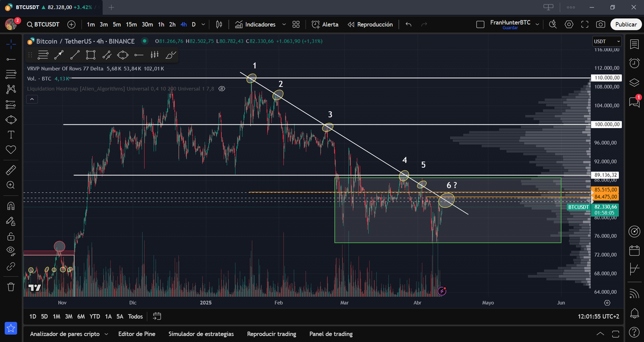The image size is (644, 342).
Task: Select the ruler Measure tool
Action: pos(11,170)
